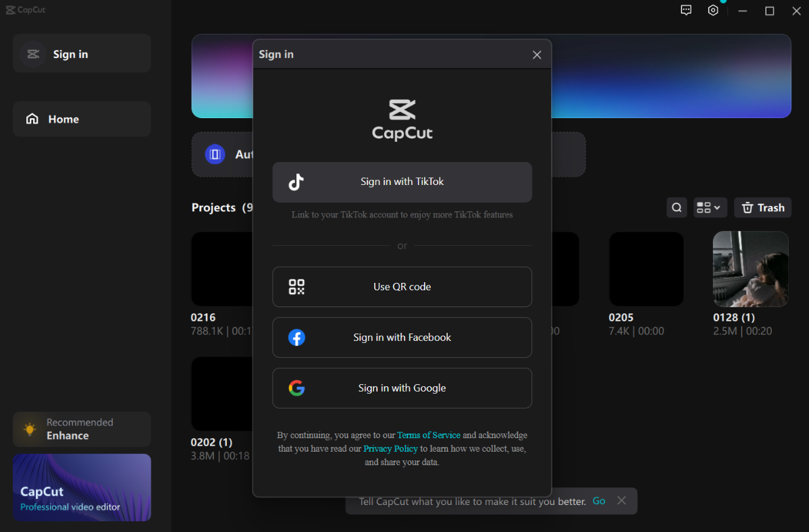Click the Google logo icon
The width and height of the screenshot is (809, 532).
click(x=296, y=388)
